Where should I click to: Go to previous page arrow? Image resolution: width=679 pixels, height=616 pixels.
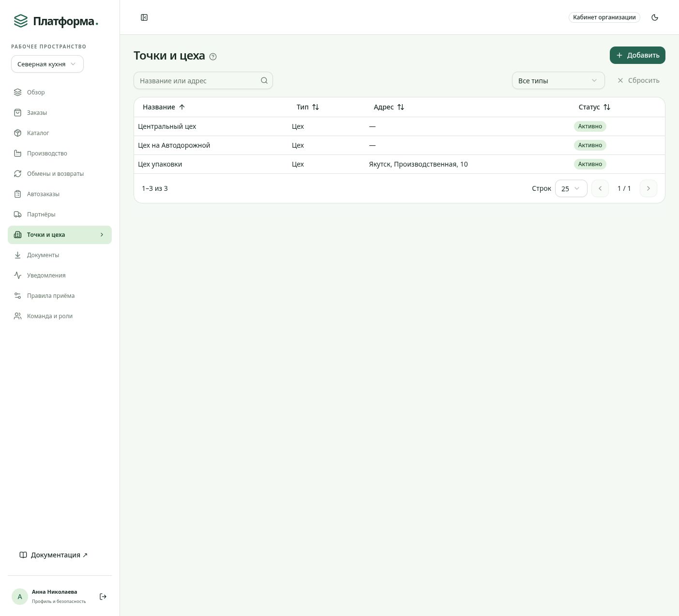pyautogui.click(x=600, y=188)
